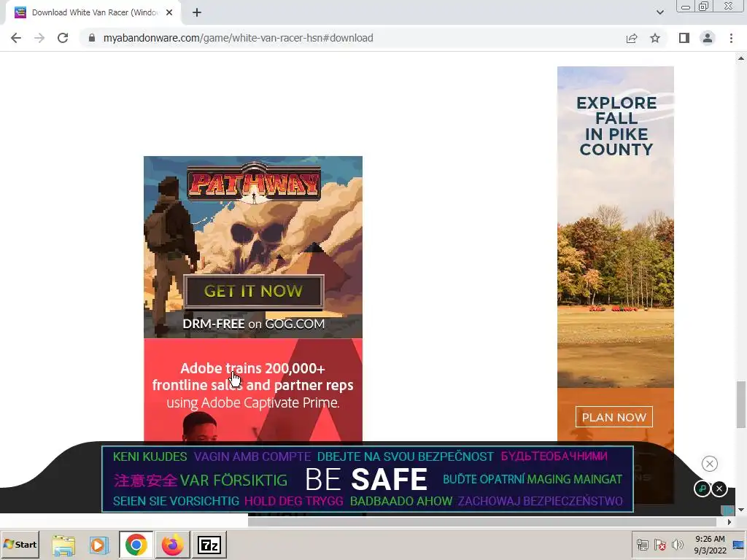
Task: Click the BE SAFE banner ad
Action: click(368, 479)
